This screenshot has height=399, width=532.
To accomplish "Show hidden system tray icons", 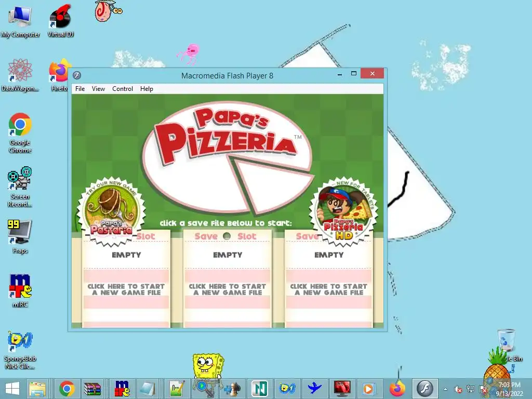I will pos(445,389).
